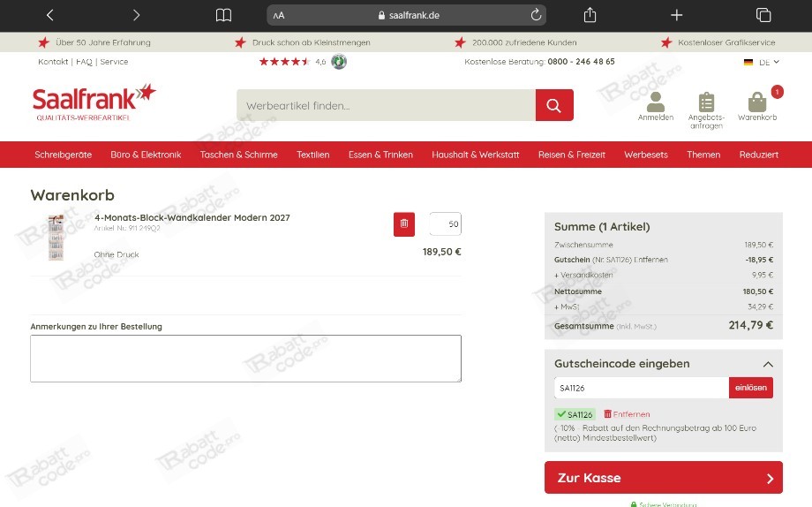Click the Service link
Viewport: 812px width, 507px height.
114,62
